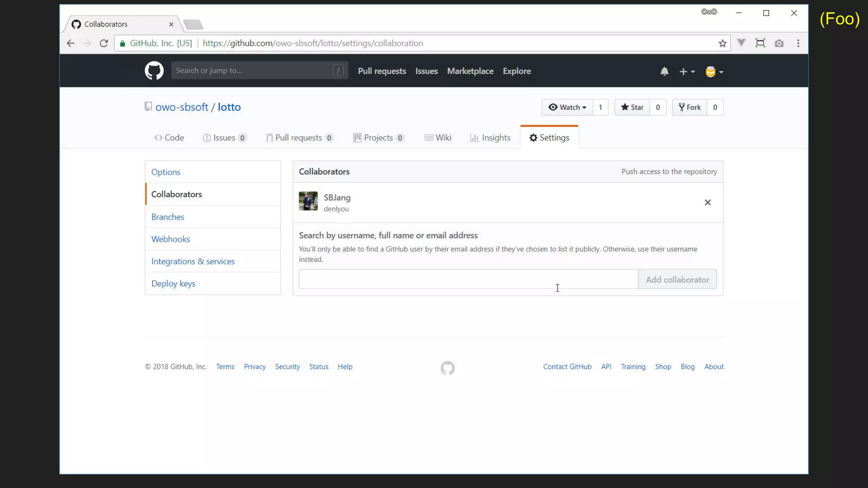Reload the page with refresh icon
868x488 pixels.
pos(104,43)
